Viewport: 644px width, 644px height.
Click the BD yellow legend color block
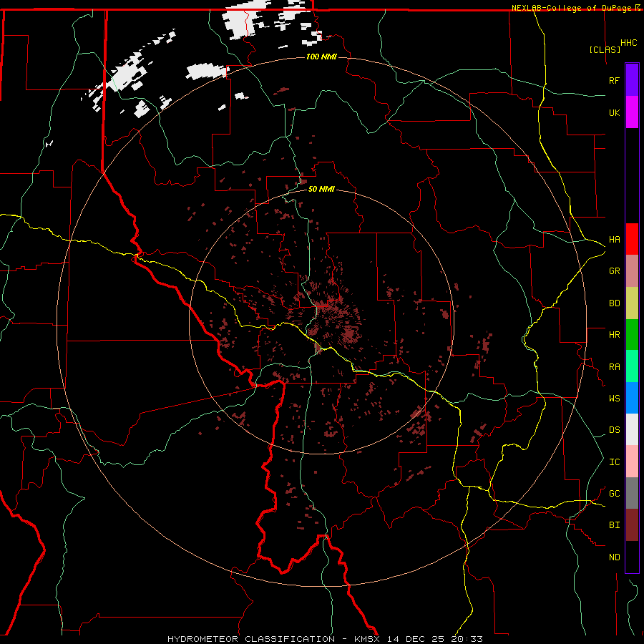[x=632, y=303]
